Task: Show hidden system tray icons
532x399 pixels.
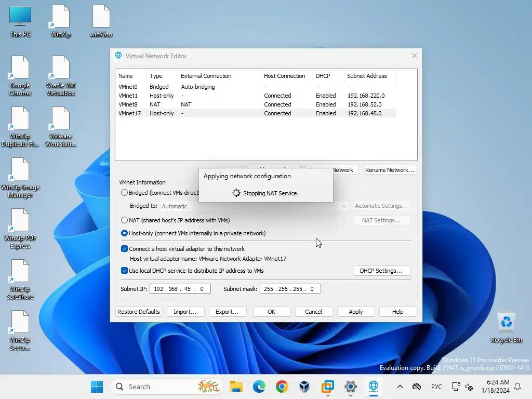Action: point(400,387)
